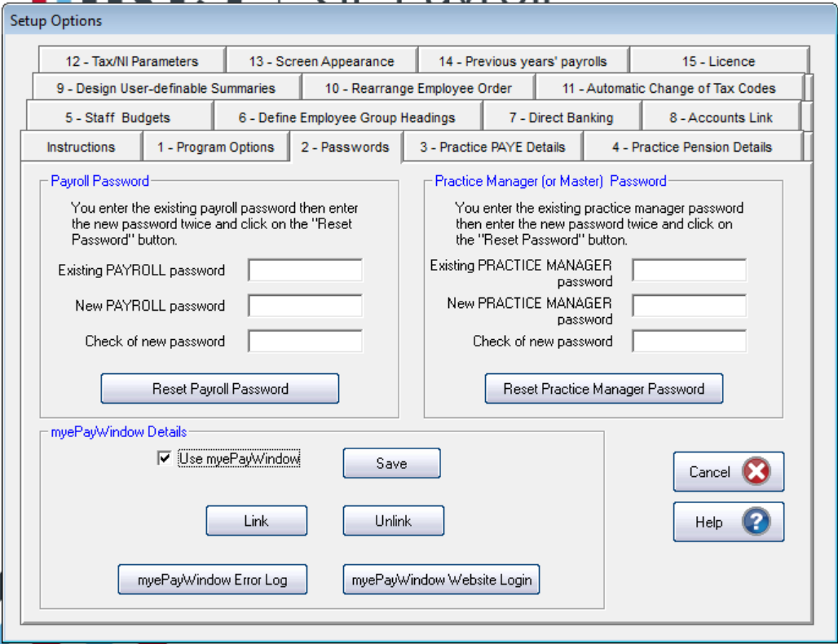Open 6 - Define Employee Group Headings tab

click(x=346, y=117)
